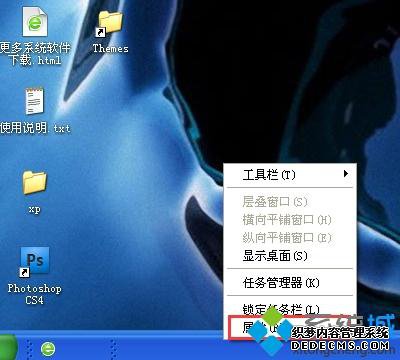Click the Photoshop CS4 icon label

pos(34,294)
